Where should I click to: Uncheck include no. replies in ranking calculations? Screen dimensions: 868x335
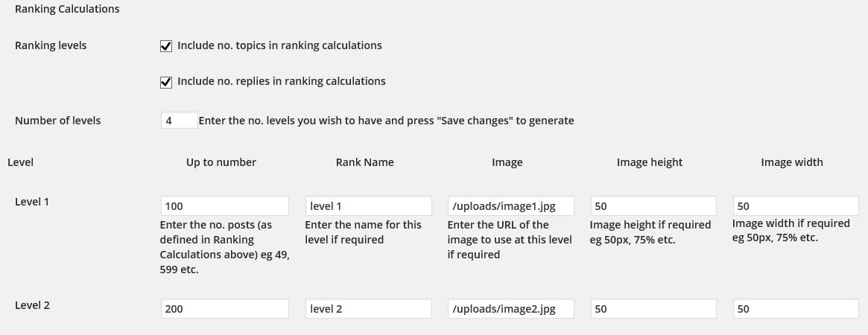pos(166,82)
